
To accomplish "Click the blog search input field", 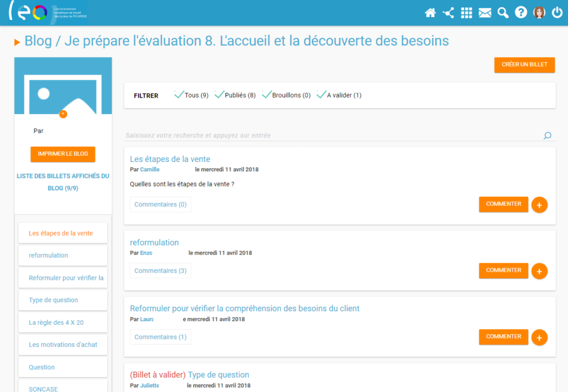I will click(333, 135).
